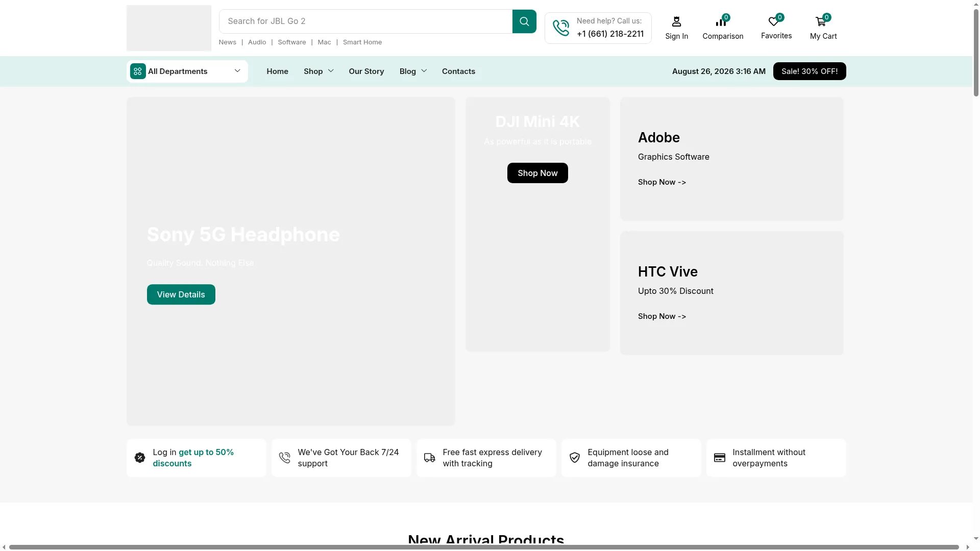Image resolution: width=980 pixels, height=551 pixels.
Task: Click the DJI Mini 4K heading
Action: (537, 122)
